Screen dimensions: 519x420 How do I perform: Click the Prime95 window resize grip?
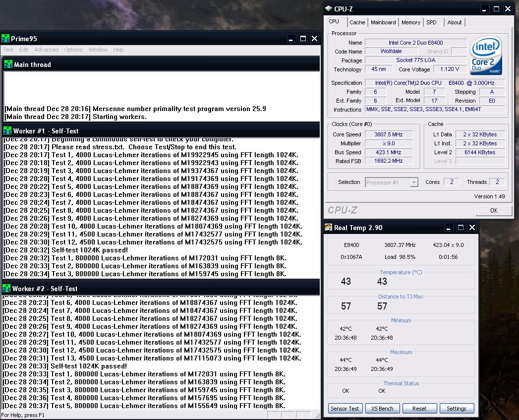tap(317, 416)
